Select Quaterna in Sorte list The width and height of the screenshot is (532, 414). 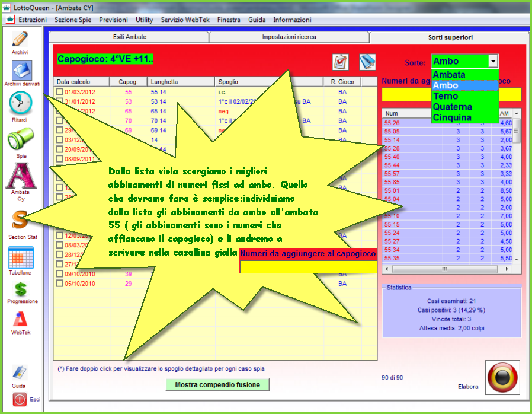pyautogui.click(x=465, y=107)
